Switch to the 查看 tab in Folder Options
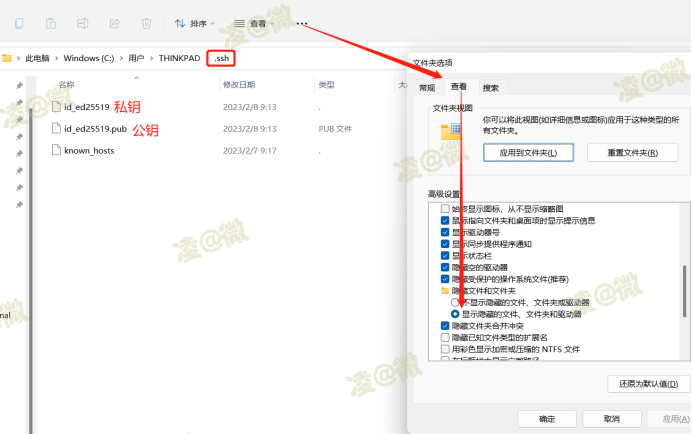692x434 pixels. click(459, 87)
